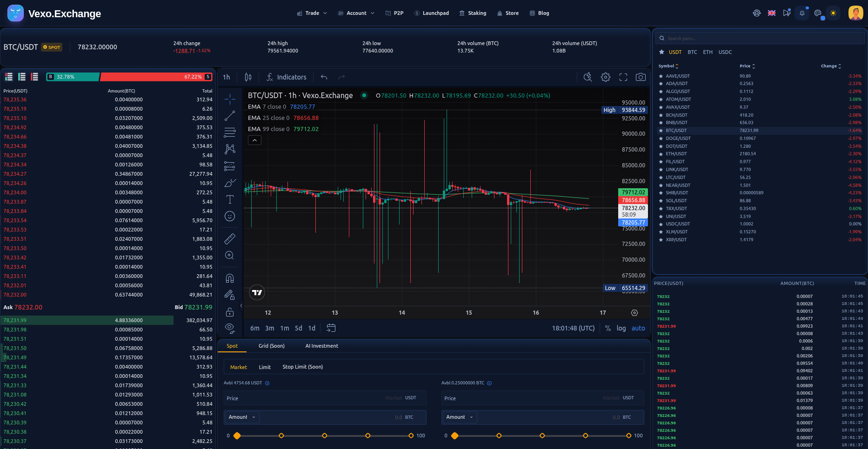The height and width of the screenshot is (449, 868).
Task: Take a chart snapshot with camera icon
Action: click(641, 77)
